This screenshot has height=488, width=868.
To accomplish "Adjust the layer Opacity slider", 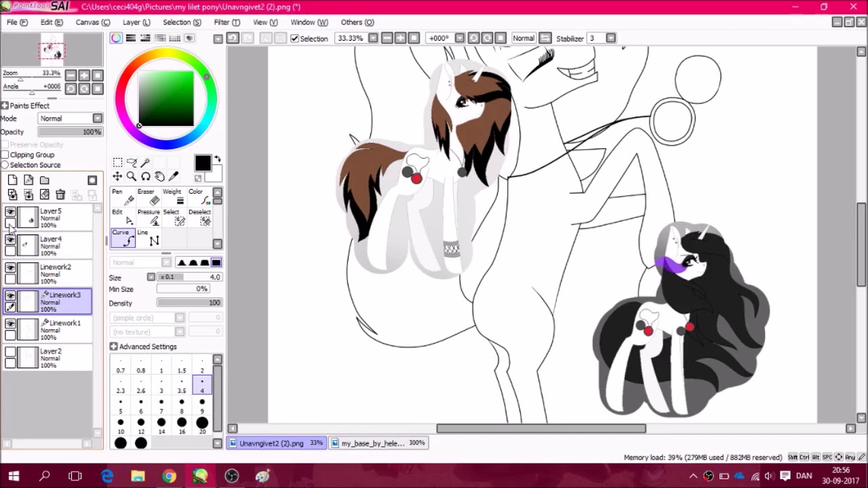I will point(71,132).
